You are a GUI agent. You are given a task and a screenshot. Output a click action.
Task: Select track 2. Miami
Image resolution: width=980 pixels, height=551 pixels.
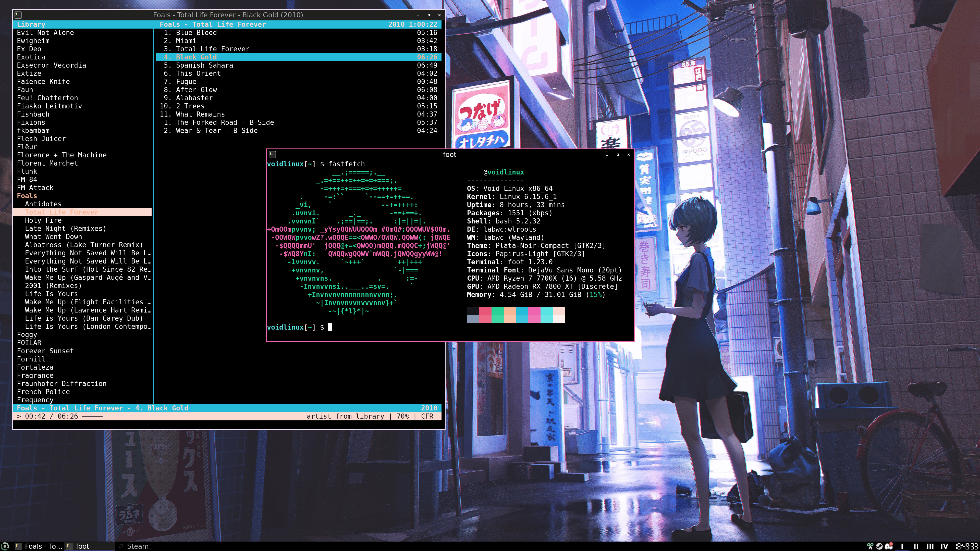(298, 41)
